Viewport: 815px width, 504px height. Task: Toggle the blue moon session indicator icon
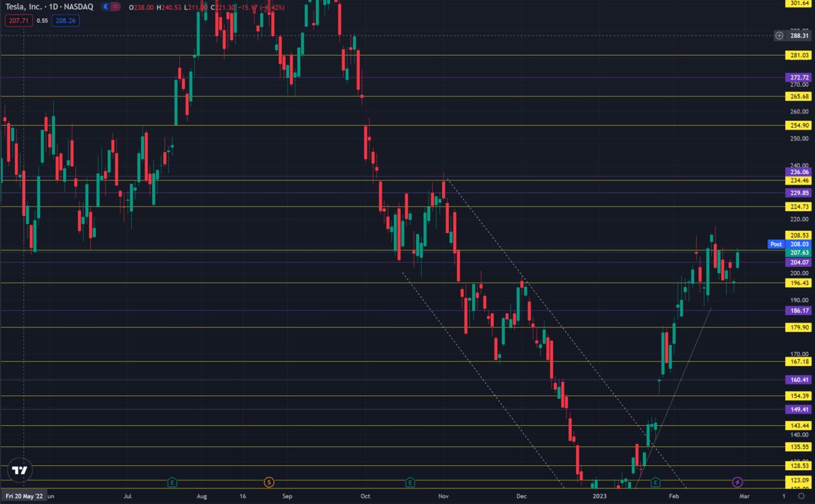point(107,7)
